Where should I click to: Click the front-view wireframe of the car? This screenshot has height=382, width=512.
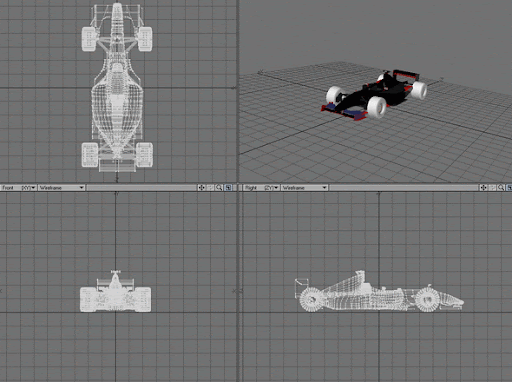point(115,292)
